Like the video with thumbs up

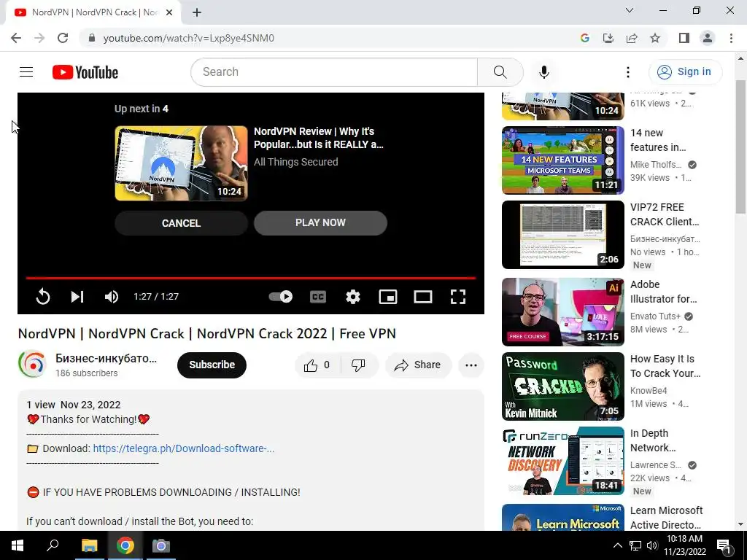pyautogui.click(x=317, y=365)
